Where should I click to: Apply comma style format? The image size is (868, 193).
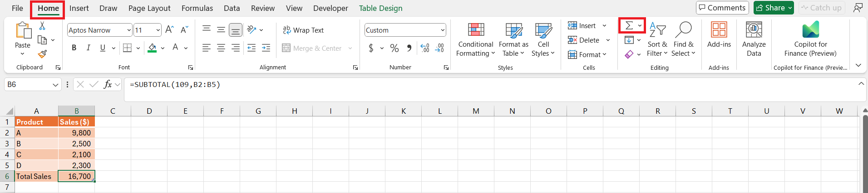(x=409, y=48)
